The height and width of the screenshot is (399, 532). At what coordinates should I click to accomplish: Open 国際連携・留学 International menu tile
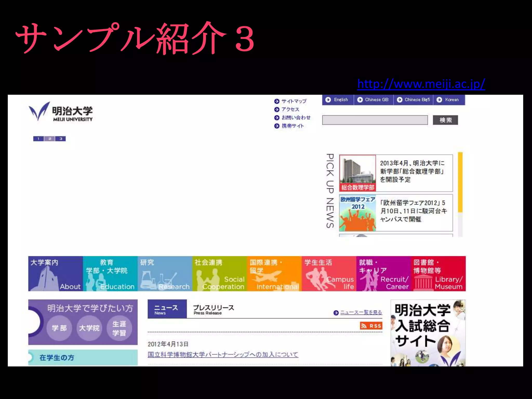point(274,274)
